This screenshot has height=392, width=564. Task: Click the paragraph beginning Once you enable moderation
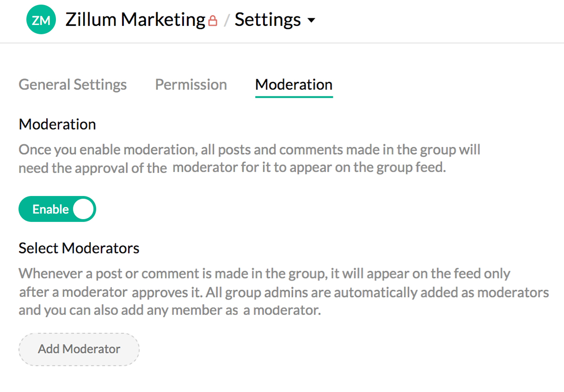pyautogui.click(x=249, y=150)
